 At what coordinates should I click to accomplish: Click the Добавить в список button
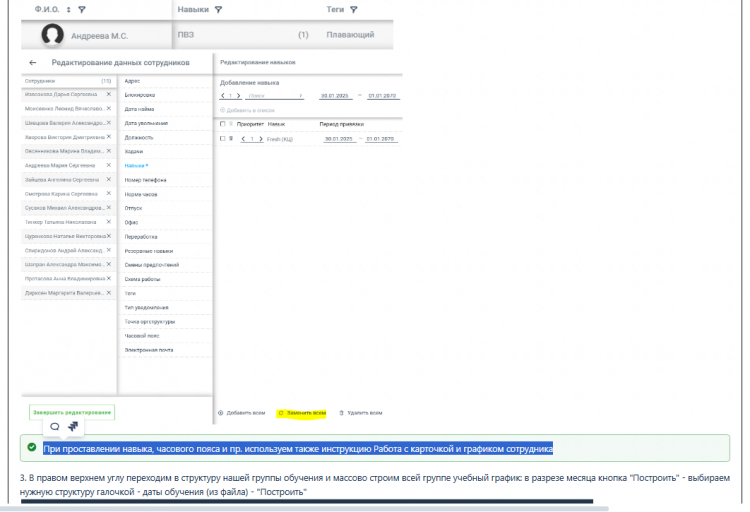(x=247, y=111)
